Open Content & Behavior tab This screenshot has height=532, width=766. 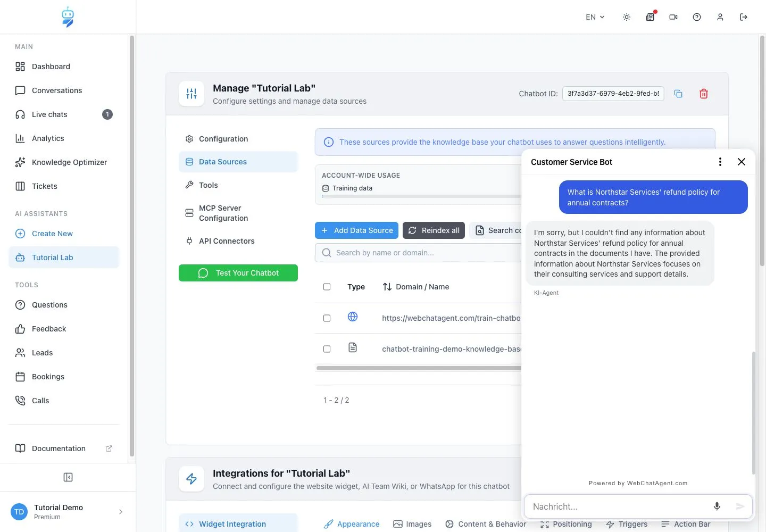pyautogui.click(x=486, y=524)
